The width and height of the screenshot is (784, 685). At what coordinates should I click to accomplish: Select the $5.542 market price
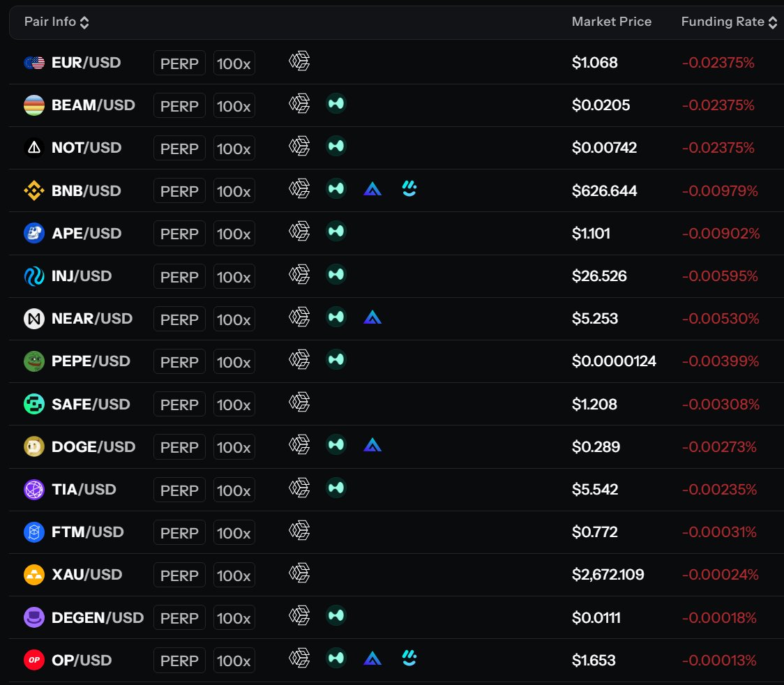[x=595, y=490]
